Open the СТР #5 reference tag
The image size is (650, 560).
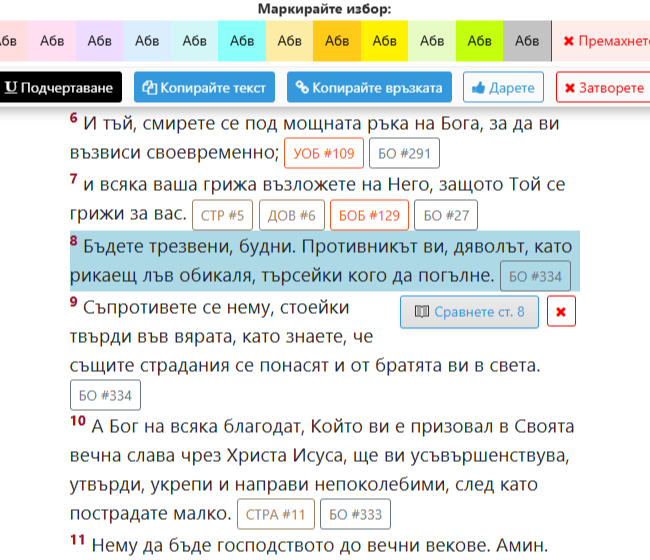click(x=222, y=215)
